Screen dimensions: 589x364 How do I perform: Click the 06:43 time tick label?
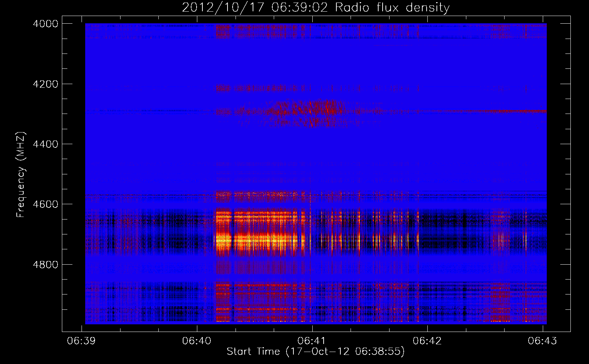tap(542, 341)
